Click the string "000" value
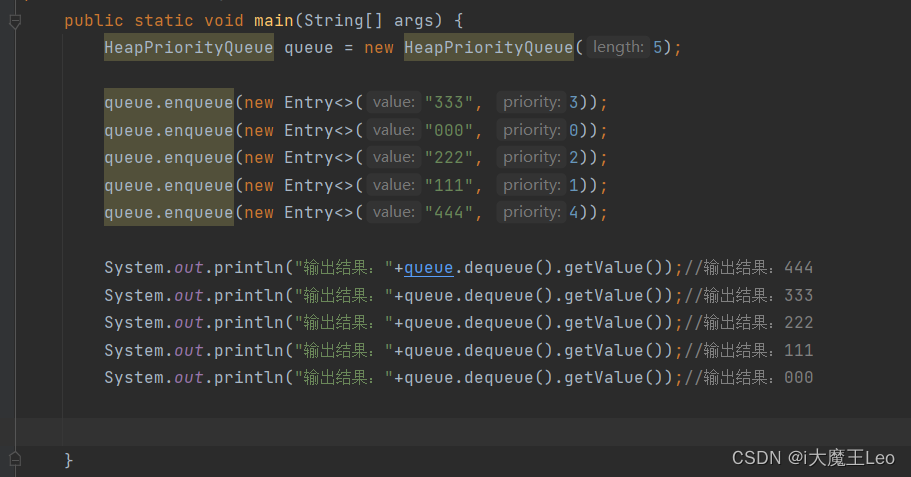This screenshot has width=911, height=477. point(449,130)
